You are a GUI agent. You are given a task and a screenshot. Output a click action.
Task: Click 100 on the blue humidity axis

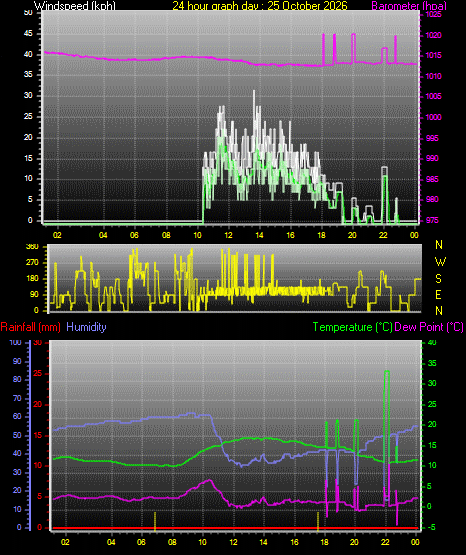[x=16, y=342]
